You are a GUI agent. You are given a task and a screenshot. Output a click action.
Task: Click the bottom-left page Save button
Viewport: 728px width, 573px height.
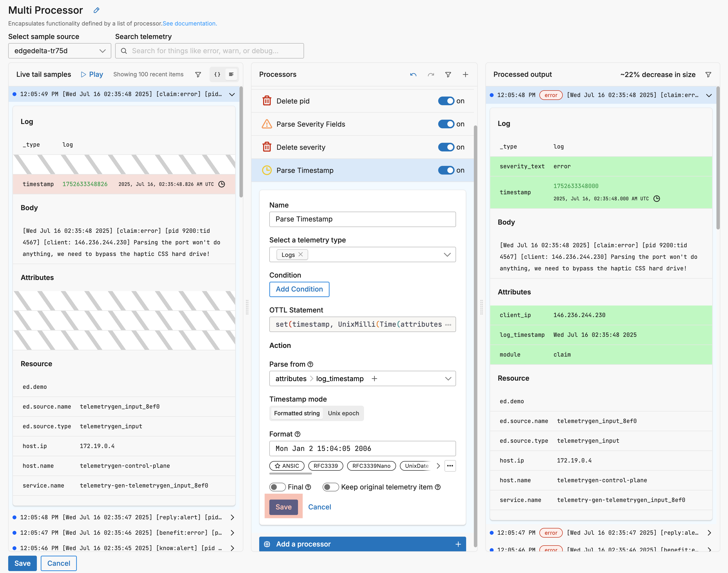pyautogui.click(x=22, y=563)
